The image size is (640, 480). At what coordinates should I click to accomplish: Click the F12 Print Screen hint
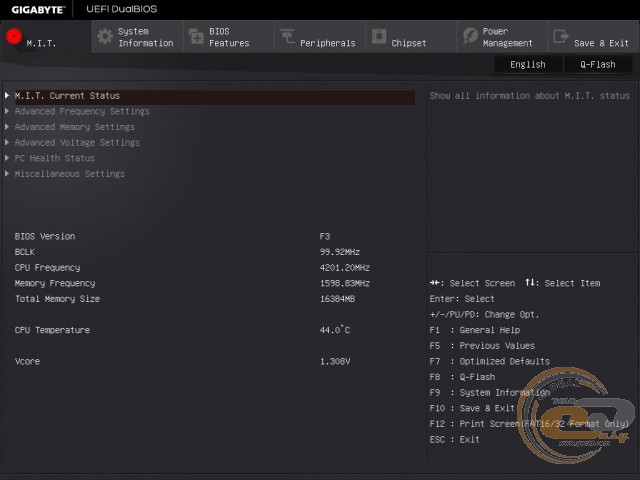pyautogui.click(x=529, y=424)
